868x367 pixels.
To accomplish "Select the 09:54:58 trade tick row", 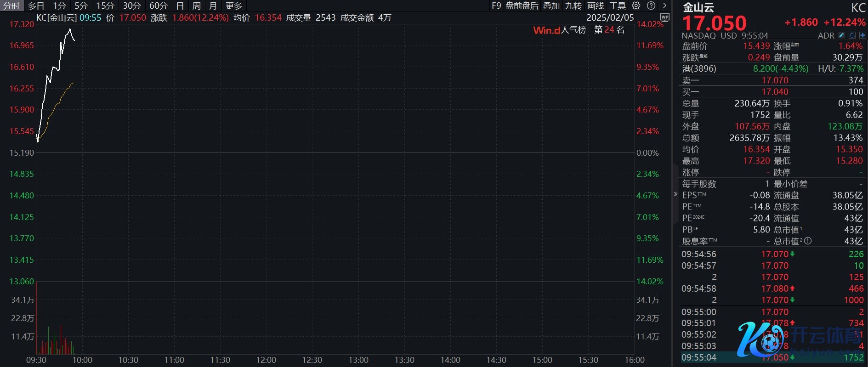I will pos(772,288).
